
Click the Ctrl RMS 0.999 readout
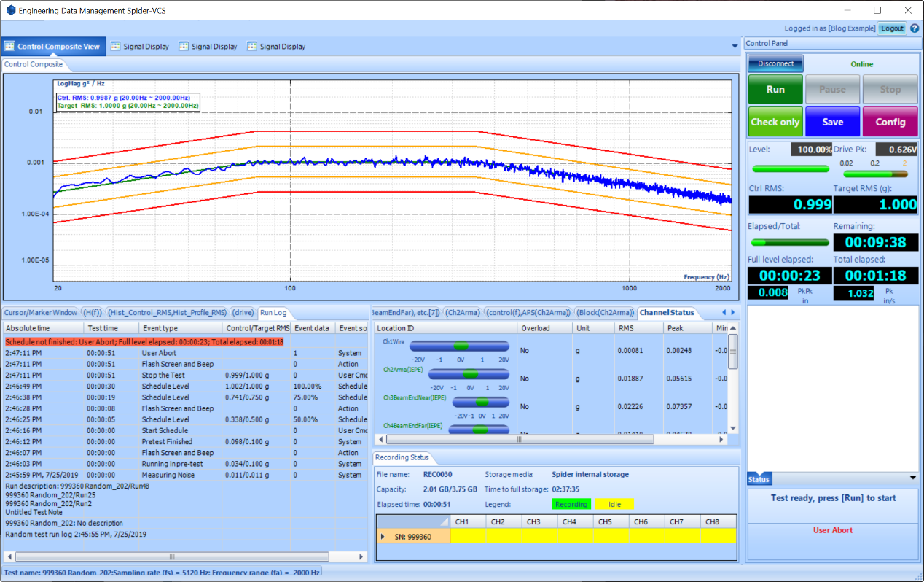790,205
